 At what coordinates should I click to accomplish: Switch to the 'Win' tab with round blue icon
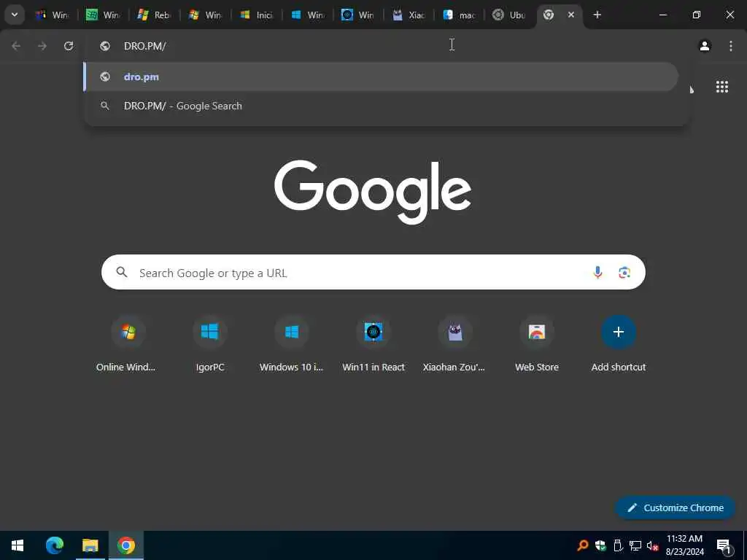point(358,15)
